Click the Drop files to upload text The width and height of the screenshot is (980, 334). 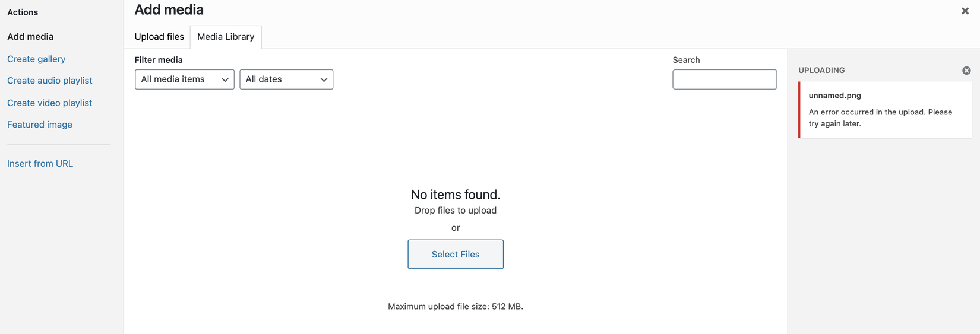pos(456,211)
